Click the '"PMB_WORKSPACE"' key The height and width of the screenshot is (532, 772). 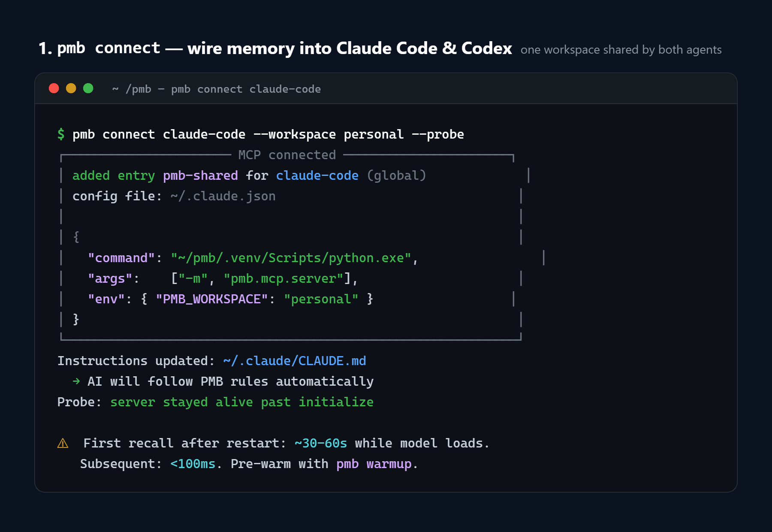point(212,299)
